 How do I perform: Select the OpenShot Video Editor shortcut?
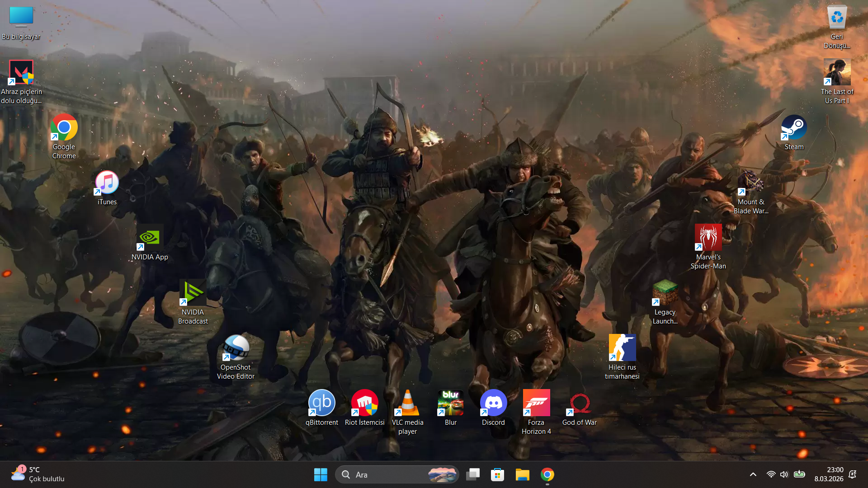point(236,358)
